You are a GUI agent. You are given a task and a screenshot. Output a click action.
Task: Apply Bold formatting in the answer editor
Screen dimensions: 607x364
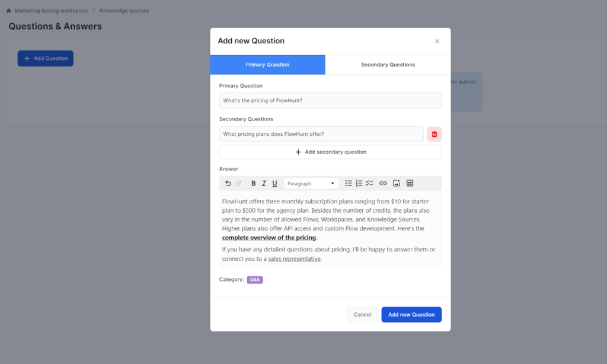tap(253, 183)
